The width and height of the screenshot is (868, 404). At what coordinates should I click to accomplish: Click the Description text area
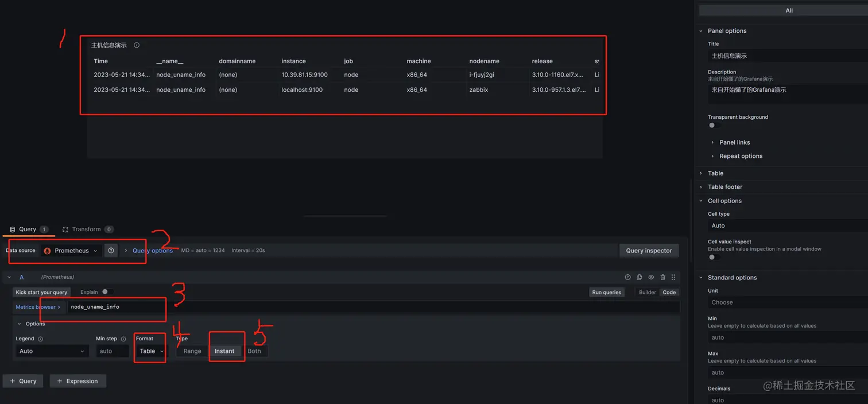788,94
